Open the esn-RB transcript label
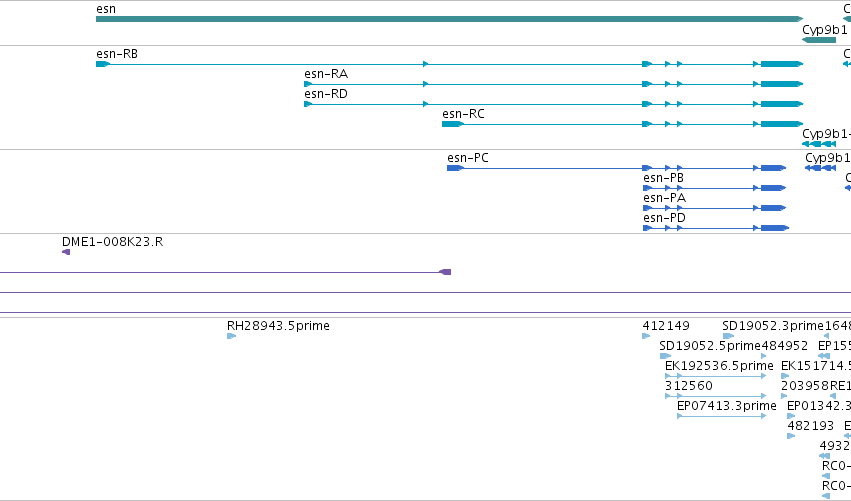This screenshot has height=501, width=851. pyautogui.click(x=117, y=54)
